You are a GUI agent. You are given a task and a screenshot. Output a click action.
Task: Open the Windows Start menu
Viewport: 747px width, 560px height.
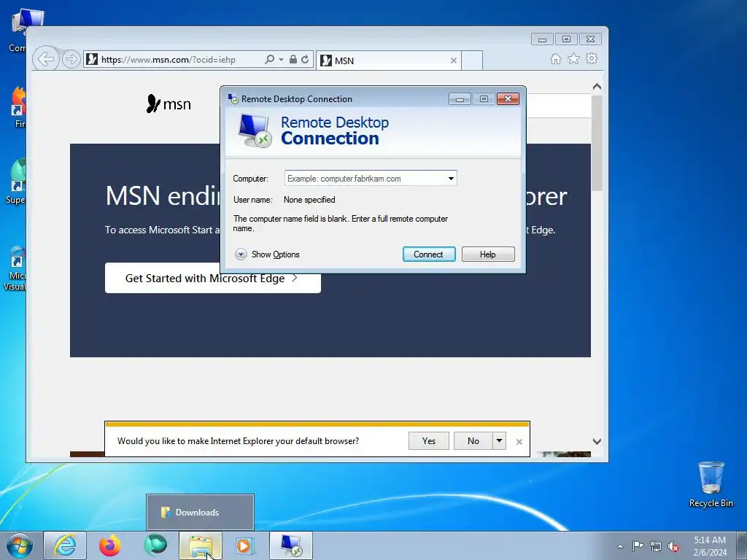(20, 545)
